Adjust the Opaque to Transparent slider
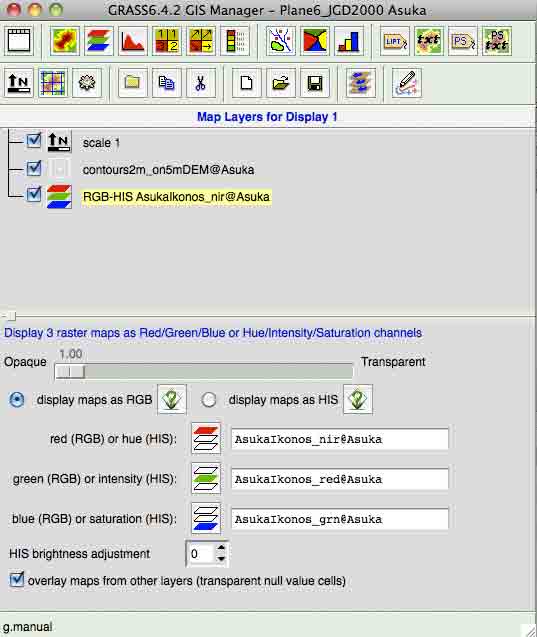 [204, 371]
